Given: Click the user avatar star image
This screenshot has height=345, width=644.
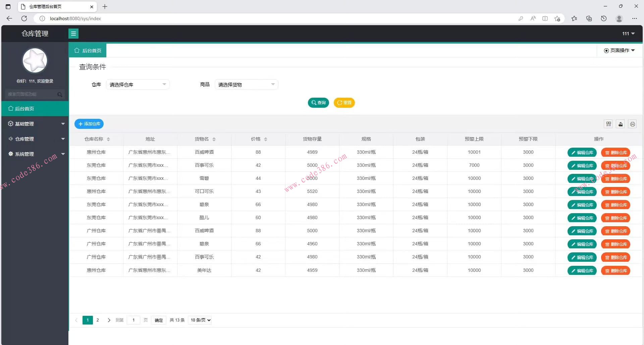Looking at the screenshot, I should [x=35, y=60].
